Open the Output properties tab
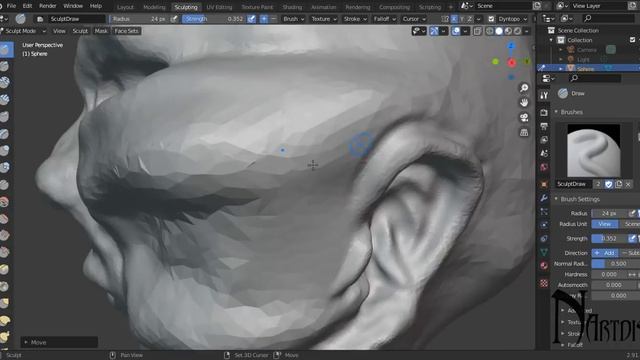Viewport: 640px width, 360px height. coord(544,126)
